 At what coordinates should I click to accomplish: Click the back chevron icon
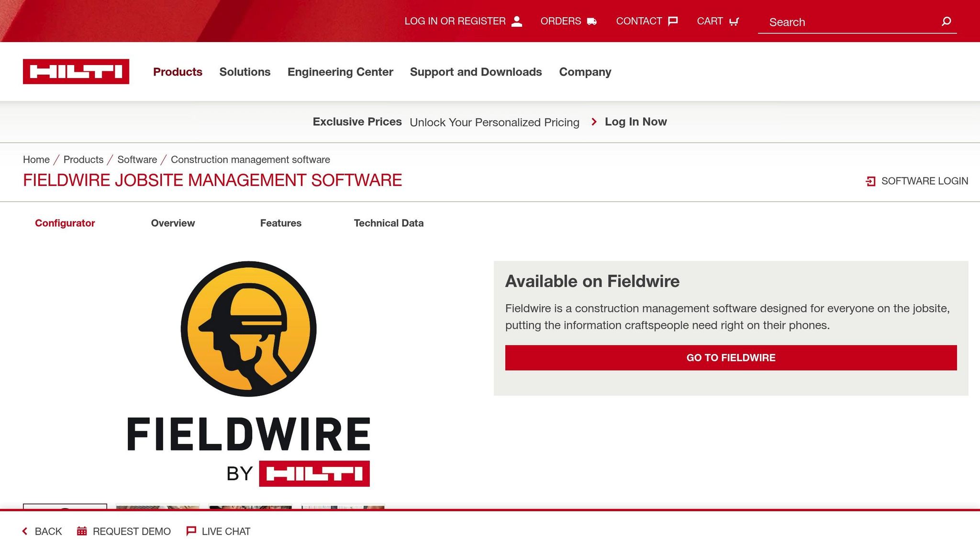coord(25,531)
